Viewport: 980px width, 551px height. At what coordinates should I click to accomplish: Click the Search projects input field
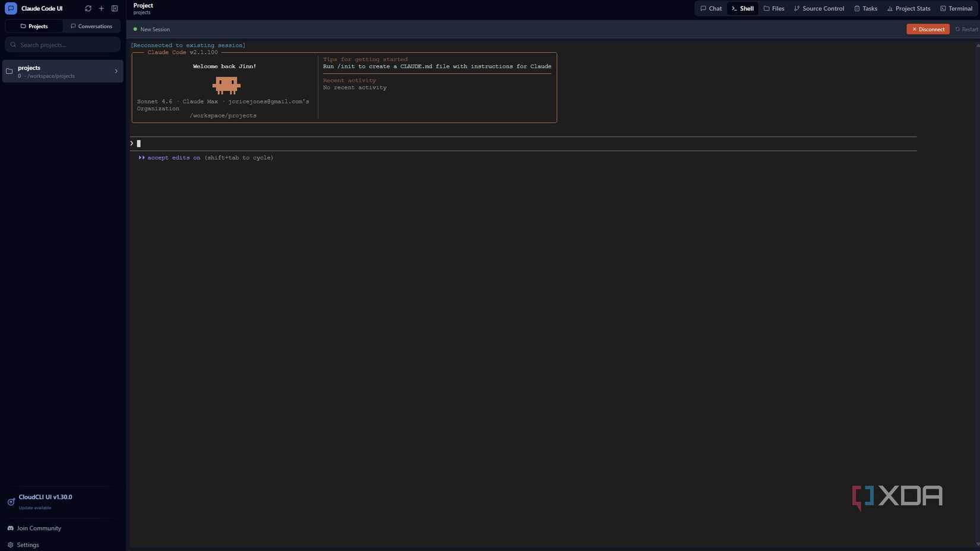point(62,45)
